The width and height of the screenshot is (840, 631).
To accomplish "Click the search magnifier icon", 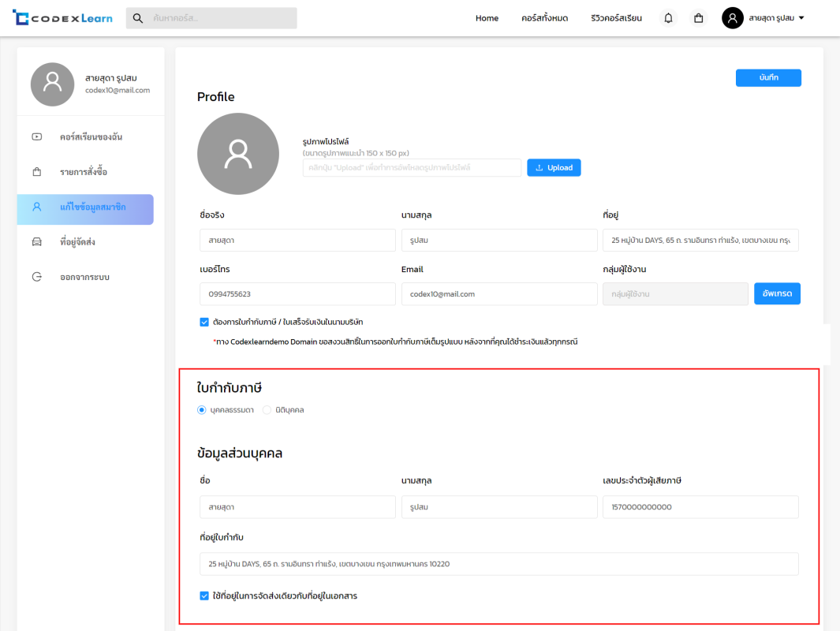I will pos(138,18).
